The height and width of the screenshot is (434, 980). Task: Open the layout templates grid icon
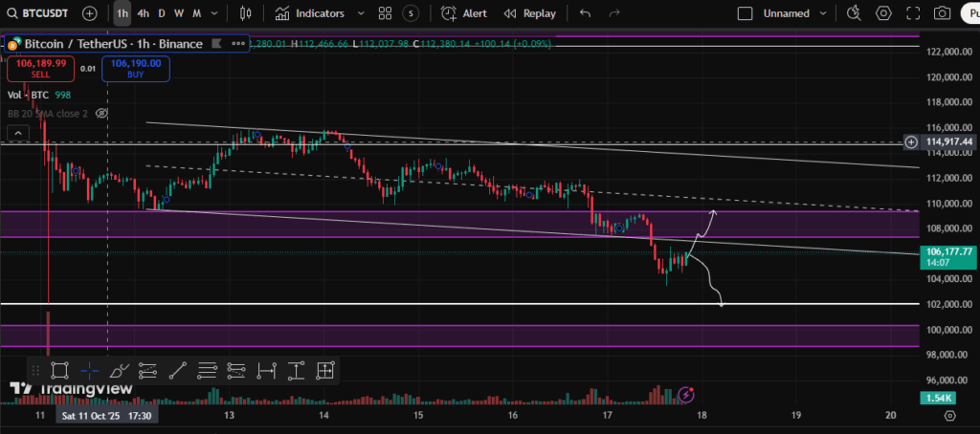385,13
